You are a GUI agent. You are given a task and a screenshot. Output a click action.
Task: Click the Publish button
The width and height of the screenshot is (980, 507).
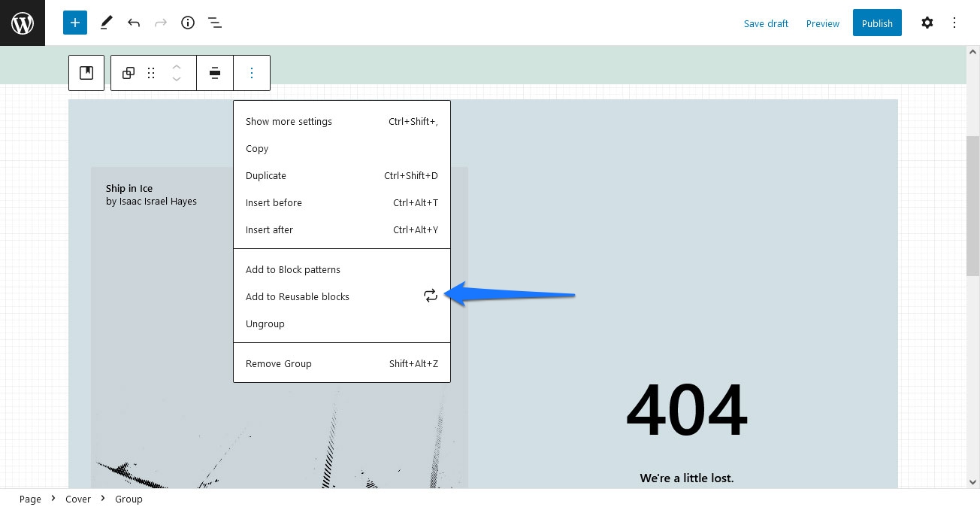[x=877, y=23]
